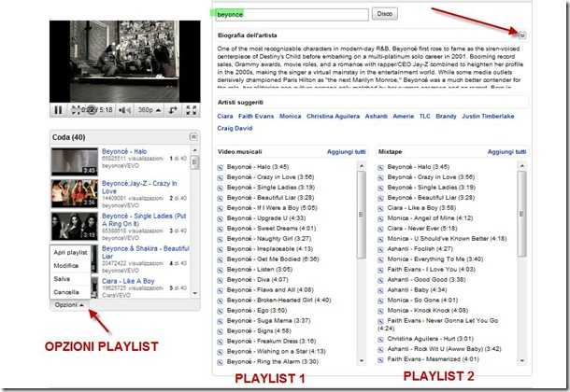Image resolution: width=570 pixels, height=392 pixels.
Task: Add 'Monica - Angel of Mine' from Mixtape
Action: click(380, 218)
